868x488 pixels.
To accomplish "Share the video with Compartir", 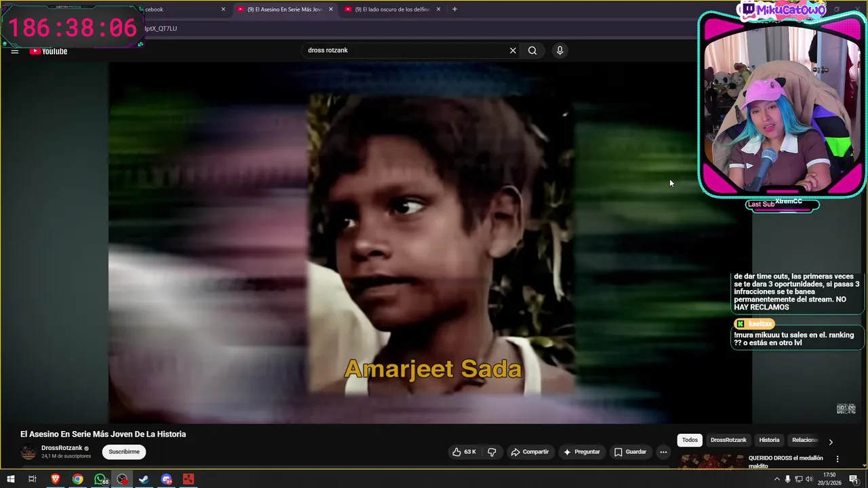I will [530, 452].
